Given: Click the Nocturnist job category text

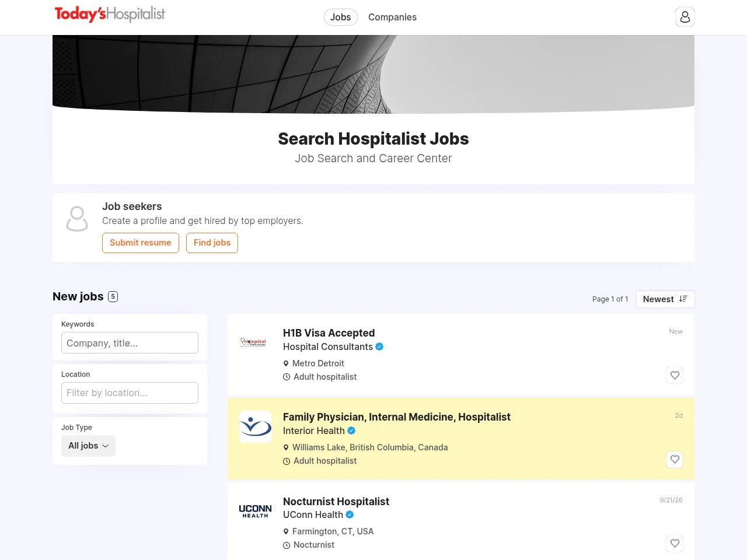Looking at the screenshot, I should [314, 545].
